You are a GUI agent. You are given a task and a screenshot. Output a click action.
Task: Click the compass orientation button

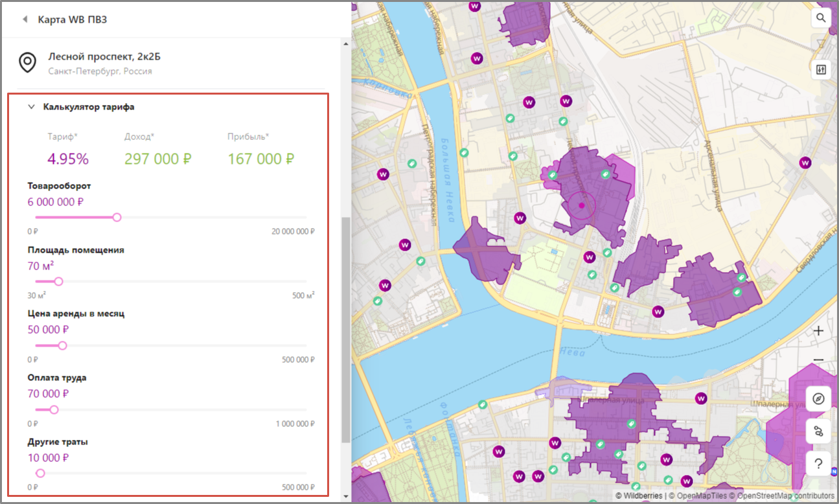[818, 398]
